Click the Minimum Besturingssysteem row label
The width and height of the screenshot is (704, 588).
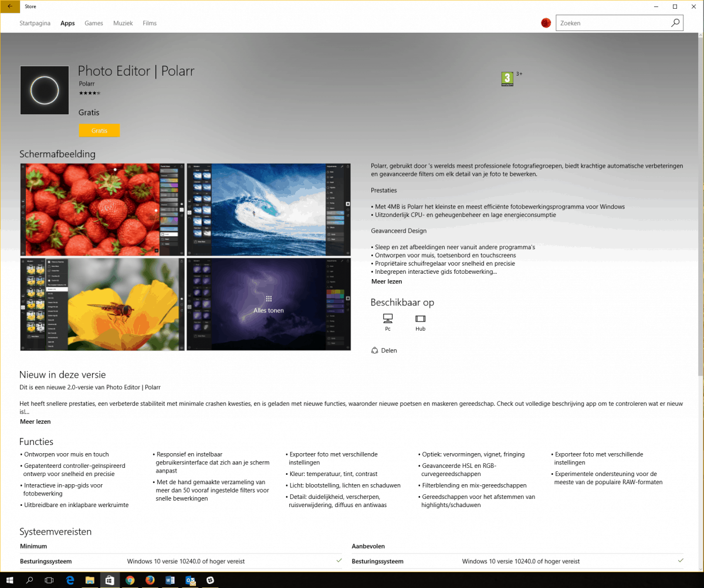pyautogui.click(x=46, y=561)
